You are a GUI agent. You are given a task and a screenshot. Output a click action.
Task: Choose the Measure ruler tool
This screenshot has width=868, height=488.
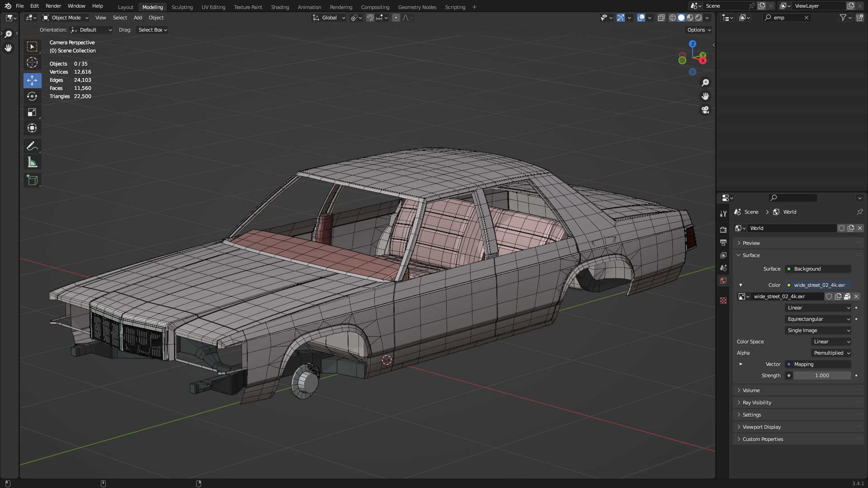(32, 162)
